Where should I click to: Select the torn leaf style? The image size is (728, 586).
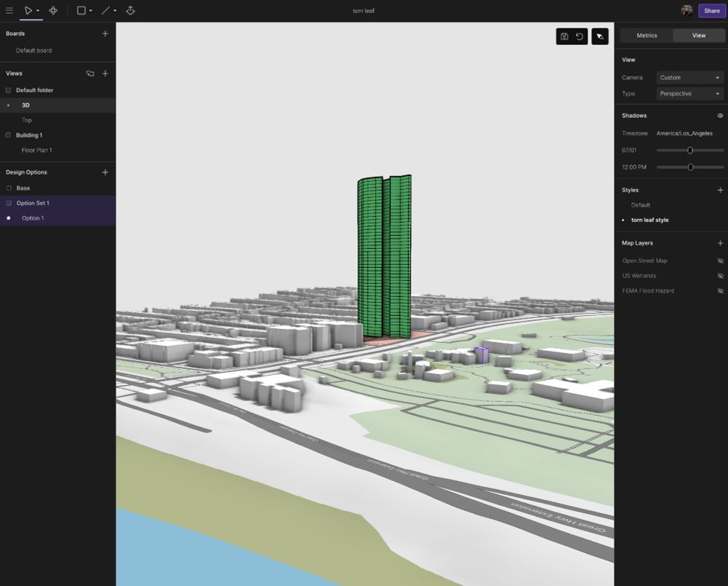(x=650, y=220)
